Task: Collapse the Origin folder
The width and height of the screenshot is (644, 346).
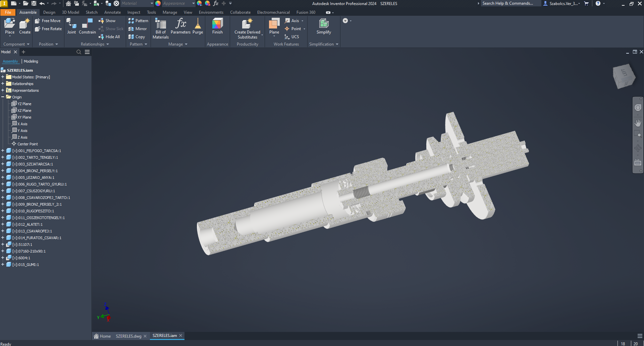Action: [x=3, y=97]
